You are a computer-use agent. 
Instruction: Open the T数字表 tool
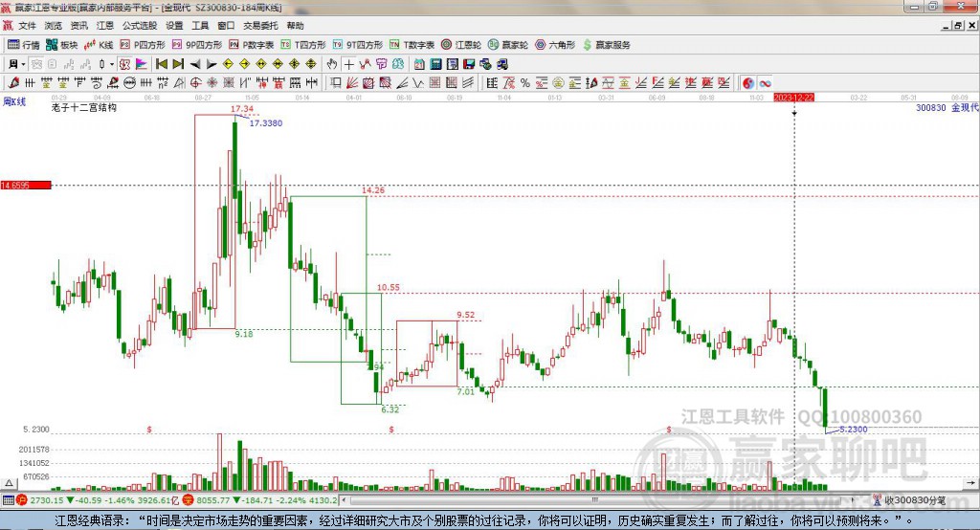pyautogui.click(x=412, y=44)
